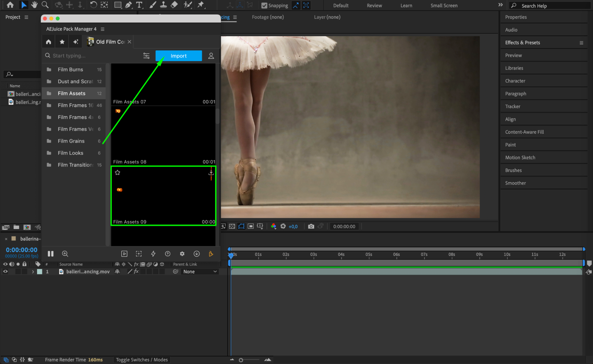The image size is (593, 364).
Task: Switch to the Review workspace
Action: [374, 5]
